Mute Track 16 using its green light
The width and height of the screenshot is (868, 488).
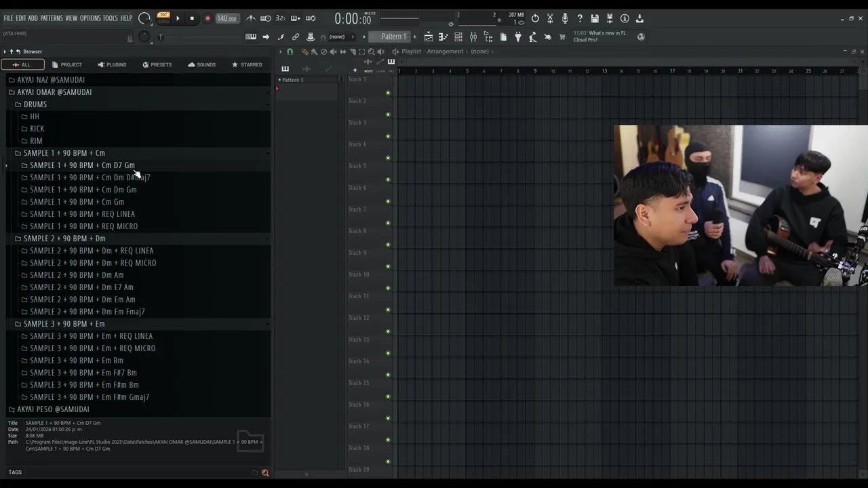[388, 418]
